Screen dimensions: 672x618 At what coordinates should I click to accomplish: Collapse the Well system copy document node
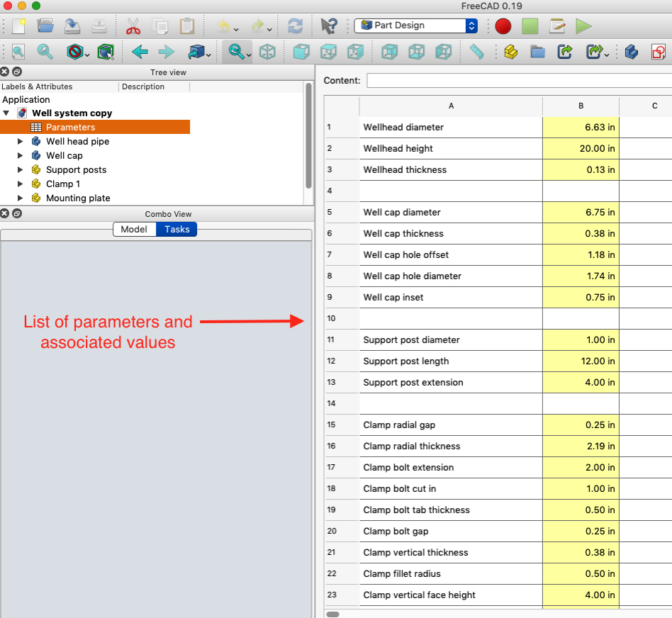[x=6, y=113]
